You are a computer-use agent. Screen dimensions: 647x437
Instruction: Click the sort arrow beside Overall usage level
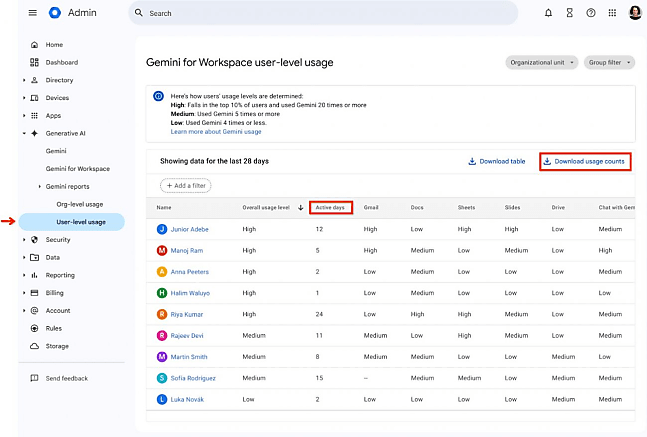pyautogui.click(x=300, y=208)
